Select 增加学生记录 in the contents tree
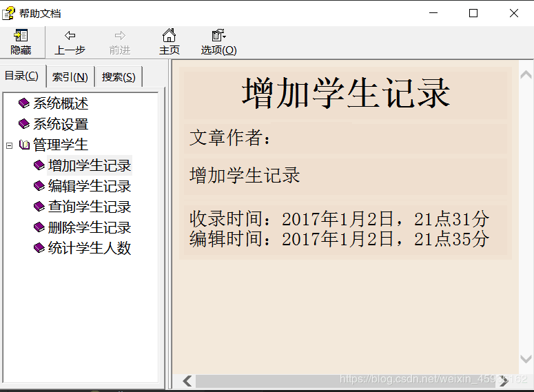 pos(90,165)
